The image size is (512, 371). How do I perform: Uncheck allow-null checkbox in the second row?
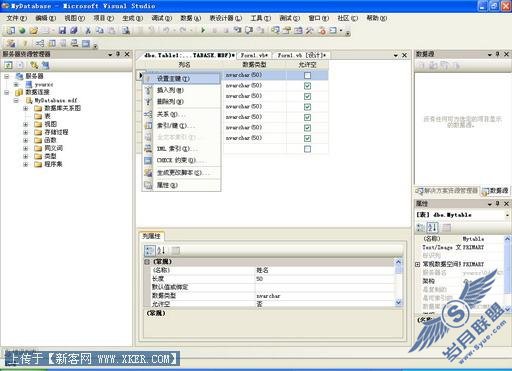click(x=307, y=86)
